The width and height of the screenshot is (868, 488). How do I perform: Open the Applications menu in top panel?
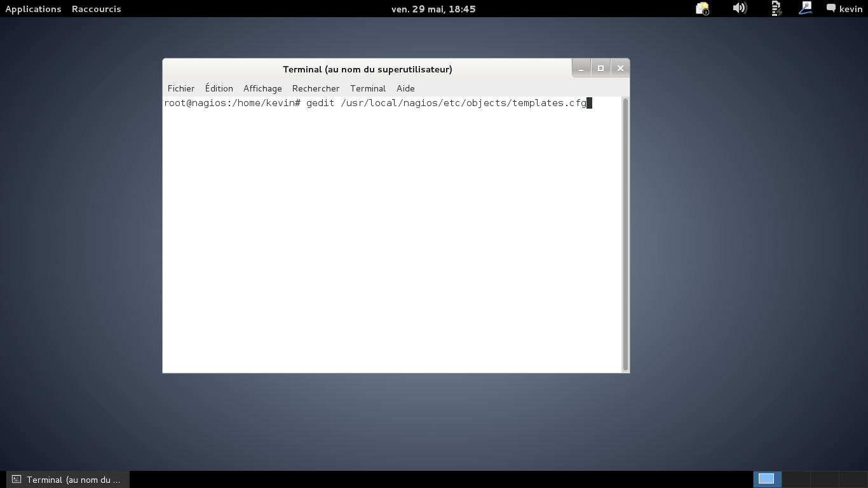[x=33, y=9]
